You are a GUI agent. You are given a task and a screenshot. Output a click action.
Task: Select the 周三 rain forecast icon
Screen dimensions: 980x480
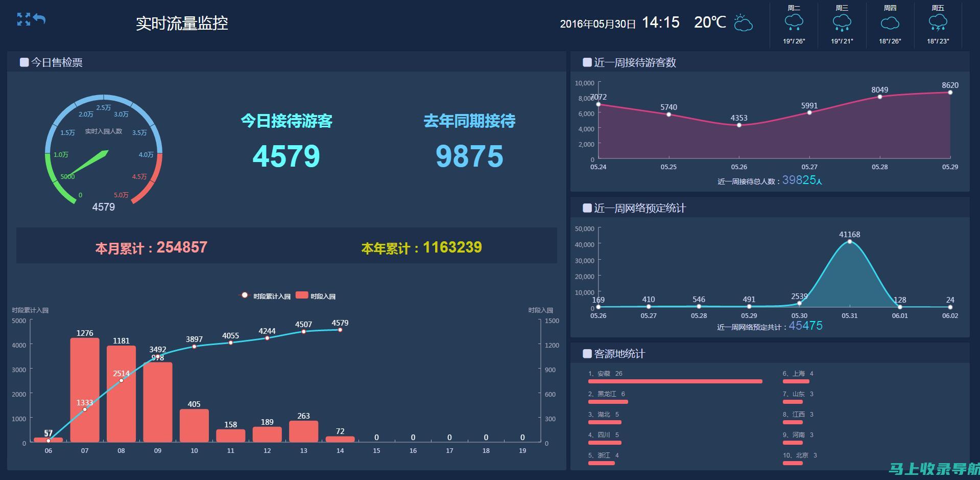click(x=842, y=23)
